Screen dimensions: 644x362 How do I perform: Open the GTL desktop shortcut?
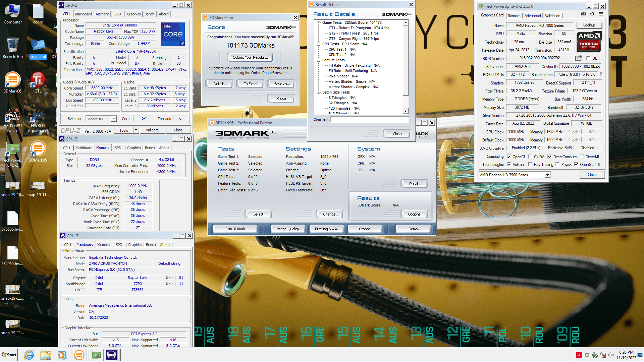pos(38,82)
